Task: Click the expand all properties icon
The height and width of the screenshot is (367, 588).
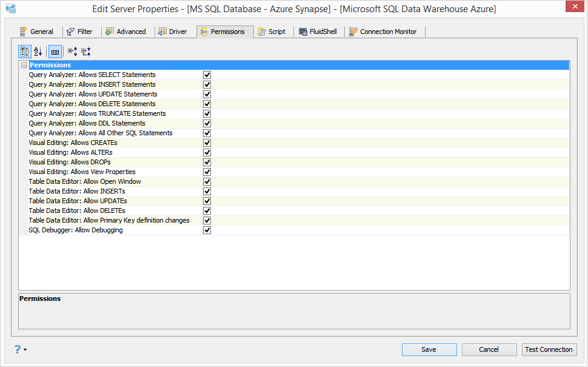Action: (72, 52)
